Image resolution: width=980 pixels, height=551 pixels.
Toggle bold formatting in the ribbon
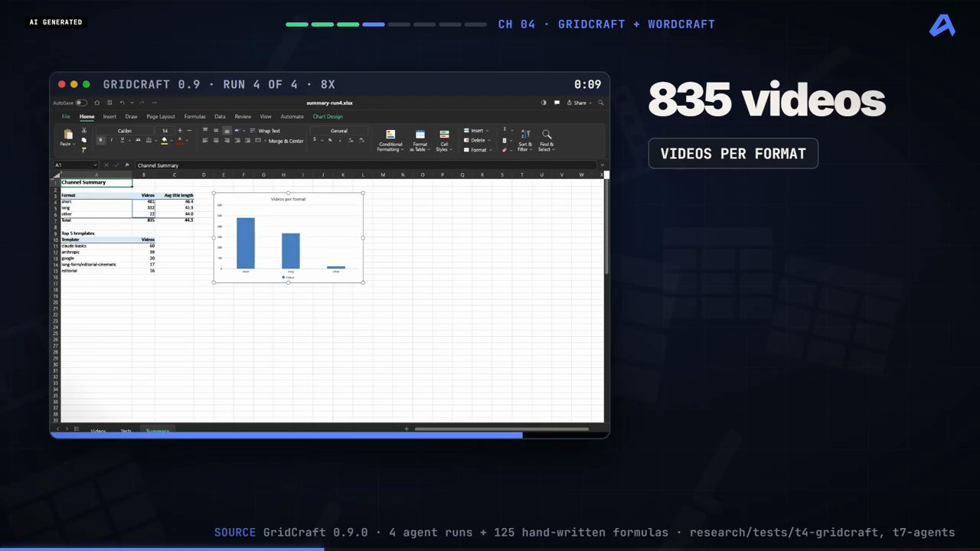100,140
